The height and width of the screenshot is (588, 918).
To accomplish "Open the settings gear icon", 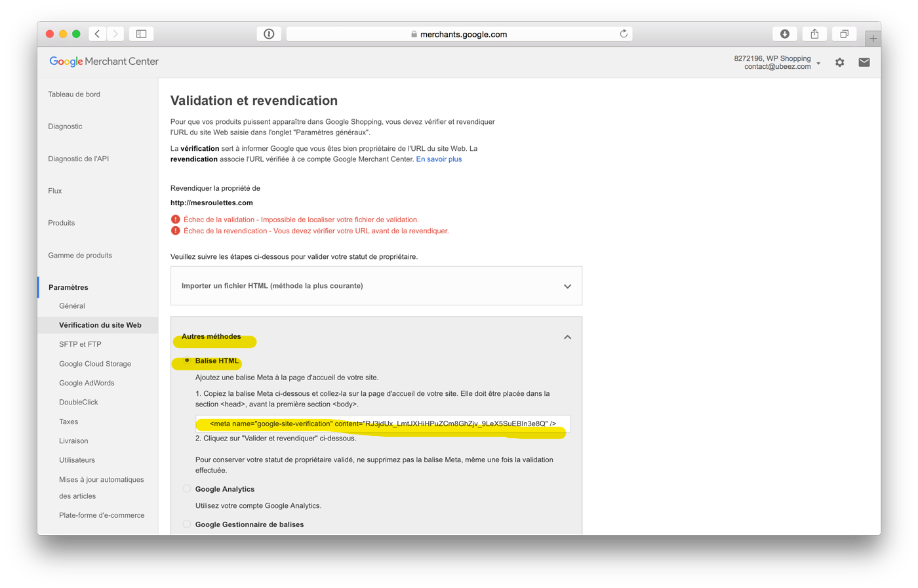I will click(x=840, y=62).
